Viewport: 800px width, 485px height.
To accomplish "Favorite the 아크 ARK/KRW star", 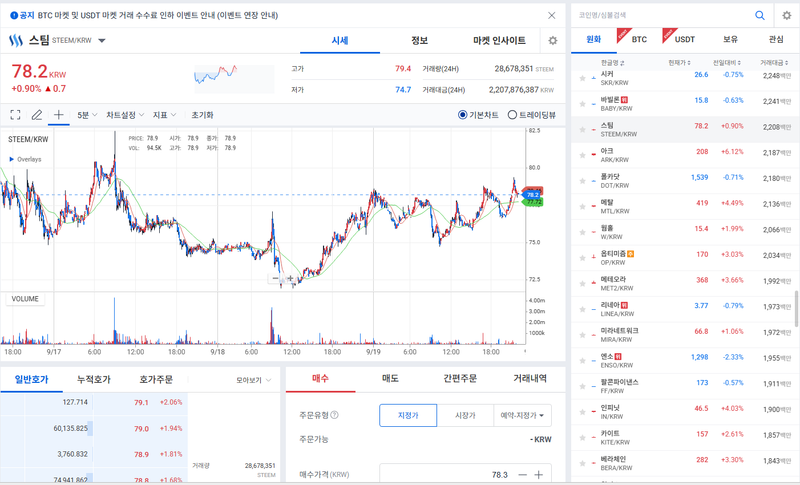I will [x=582, y=156].
